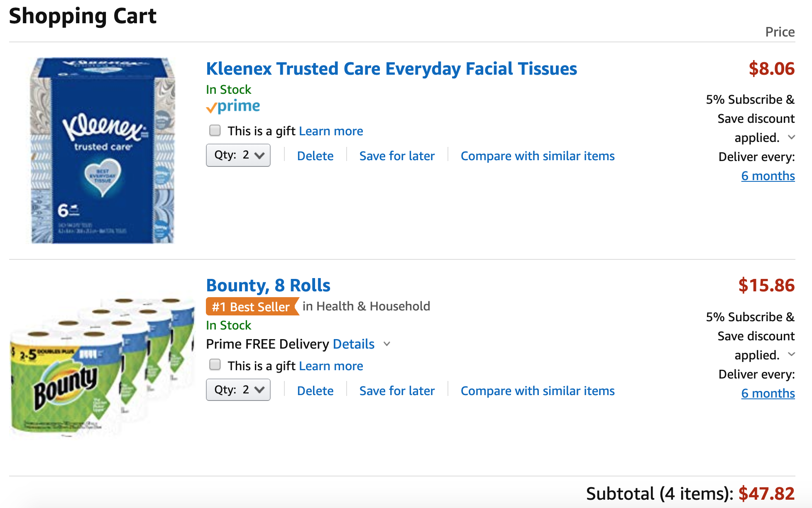Click the Prime FREE Delivery Details link
The height and width of the screenshot is (508, 812).
pos(354,344)
